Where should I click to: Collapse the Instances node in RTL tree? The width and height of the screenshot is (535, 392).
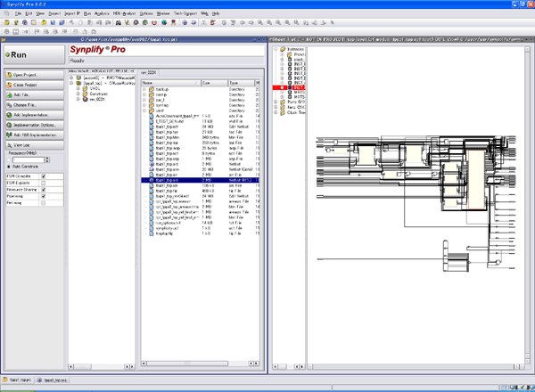tap(276, 49)
